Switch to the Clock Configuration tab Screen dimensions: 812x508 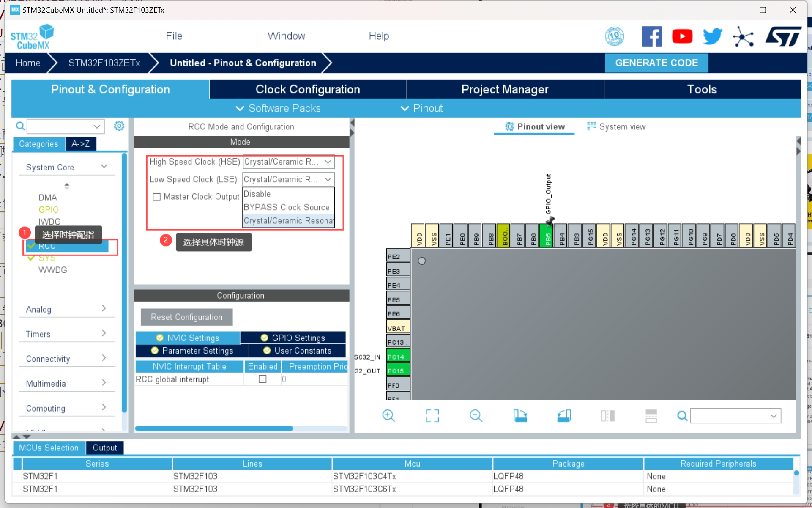308,89
